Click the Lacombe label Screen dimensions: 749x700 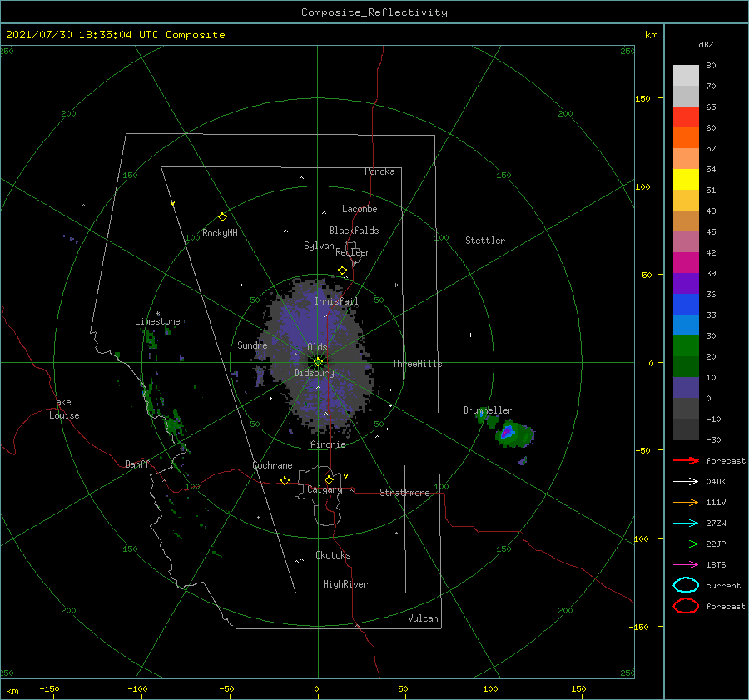coord(360,209)
